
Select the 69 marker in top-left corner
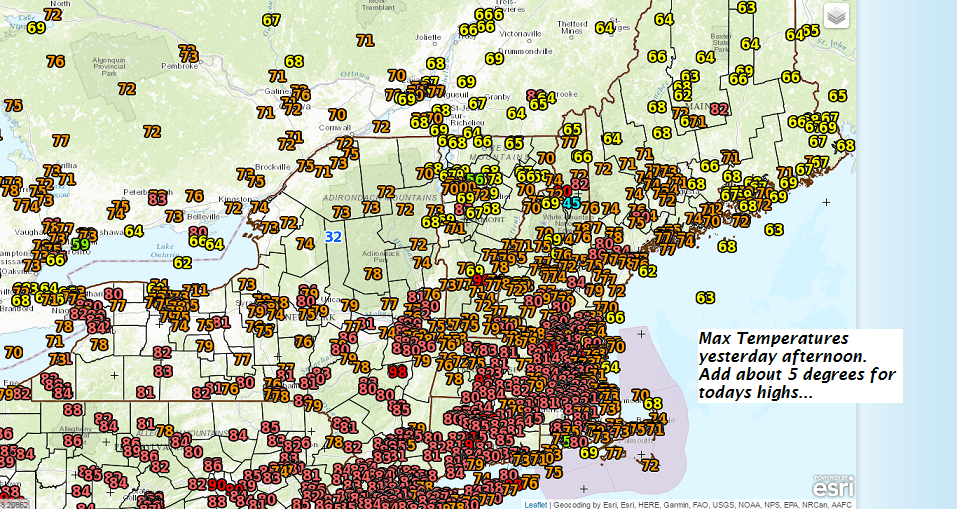click(x=37, y=28)
